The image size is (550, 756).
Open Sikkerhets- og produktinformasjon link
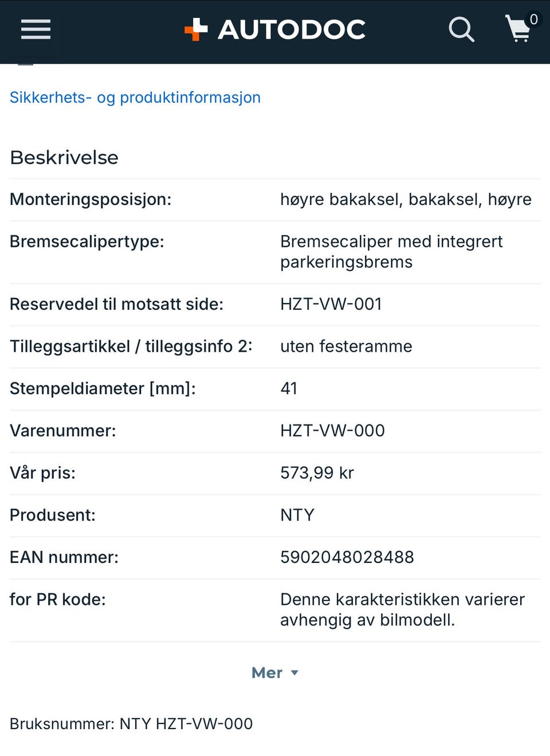(135, 97)
